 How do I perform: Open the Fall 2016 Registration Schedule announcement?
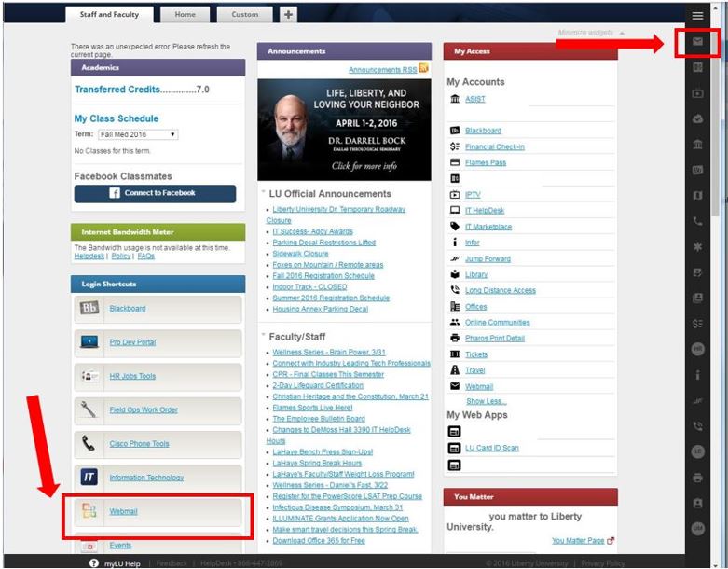coord(323,275)
